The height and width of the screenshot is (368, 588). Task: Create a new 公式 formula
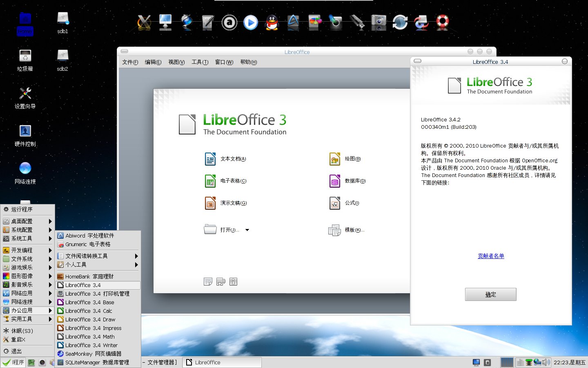[x=344, y=203]
